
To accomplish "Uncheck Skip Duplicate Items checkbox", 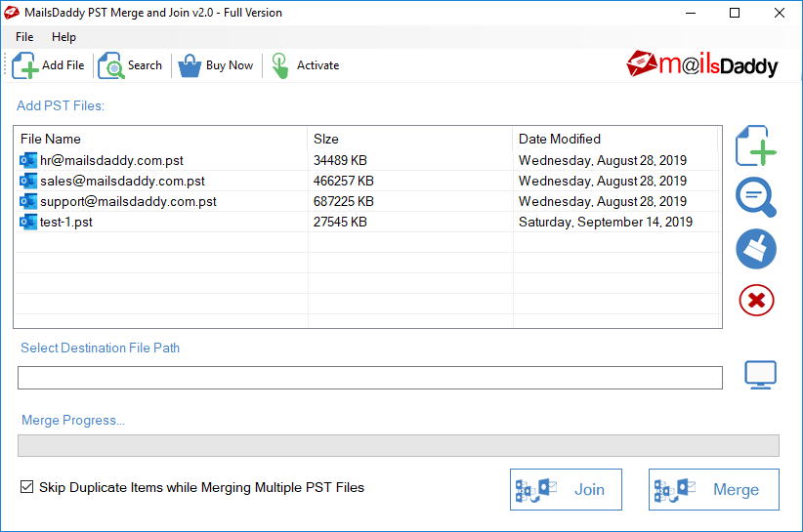I will [x=26, y=487].
